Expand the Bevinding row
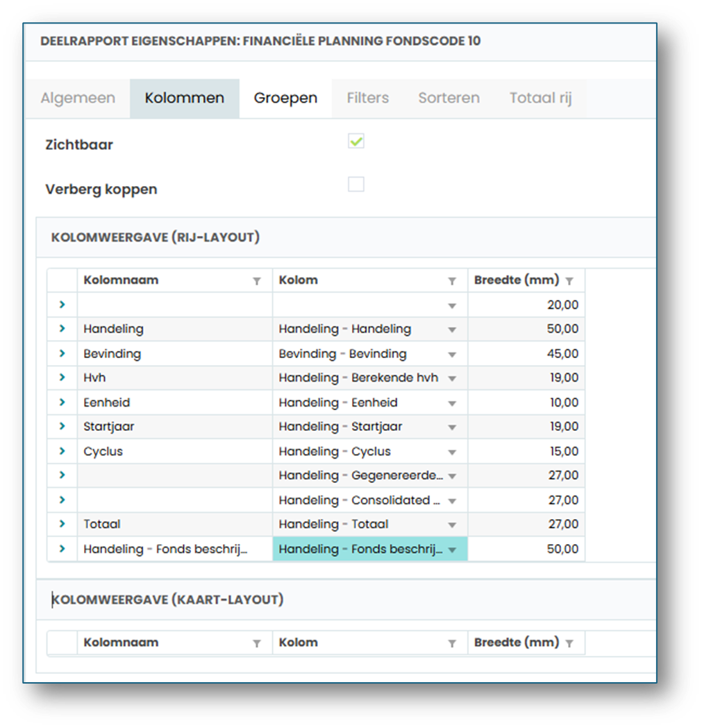The width and height of the screenshot is (702, 728). coord(62,353)
